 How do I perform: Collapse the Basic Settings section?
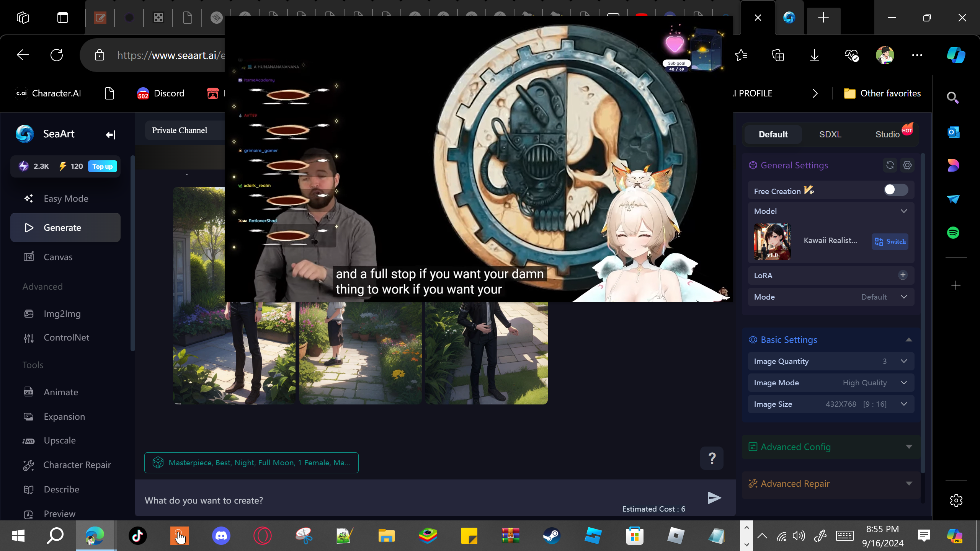tap(909, 340)
